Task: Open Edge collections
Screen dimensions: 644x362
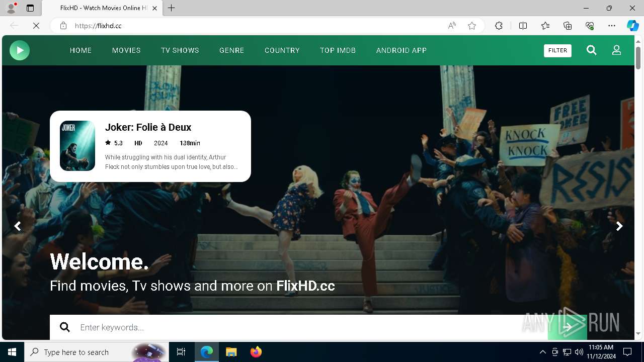Action: coord(568,26)
